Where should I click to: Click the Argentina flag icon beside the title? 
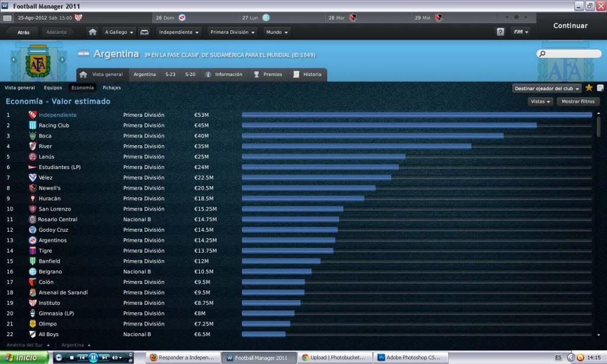coord(83,54)
